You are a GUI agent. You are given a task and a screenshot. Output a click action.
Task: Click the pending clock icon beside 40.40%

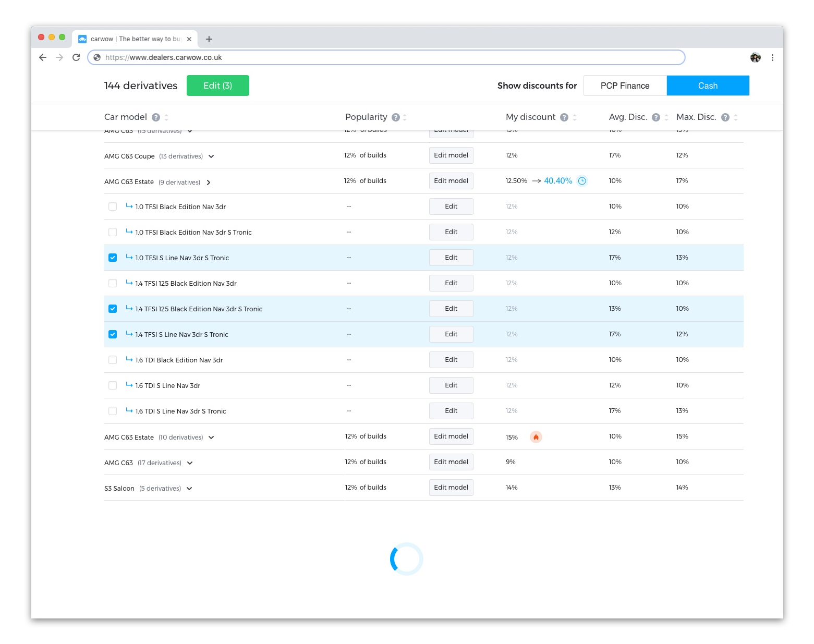click(582, 181)
